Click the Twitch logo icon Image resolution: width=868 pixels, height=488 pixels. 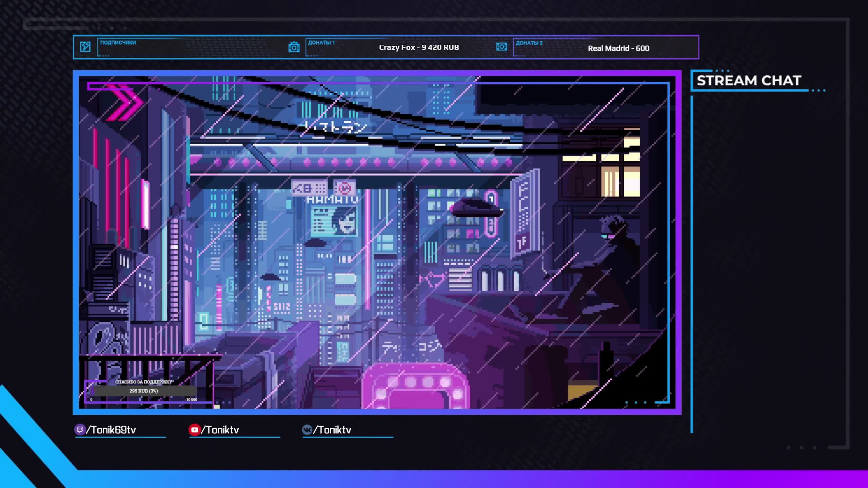coord(80,430)
